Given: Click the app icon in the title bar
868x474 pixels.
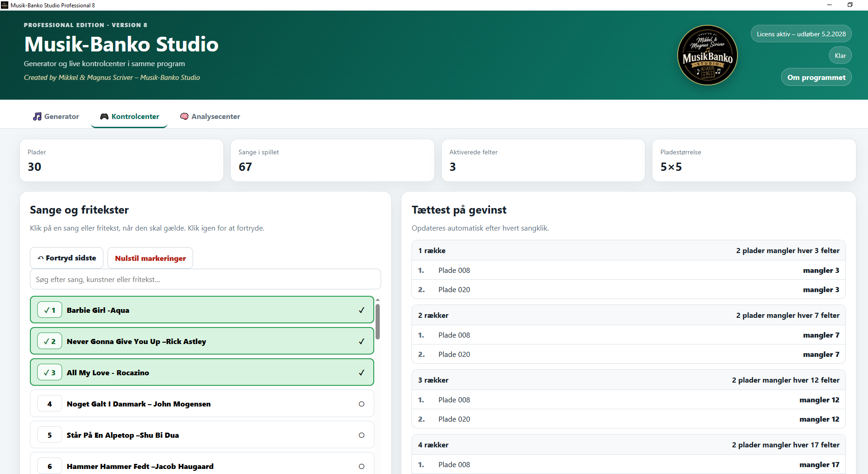Looking at the screenshot, I should [5, 5].
